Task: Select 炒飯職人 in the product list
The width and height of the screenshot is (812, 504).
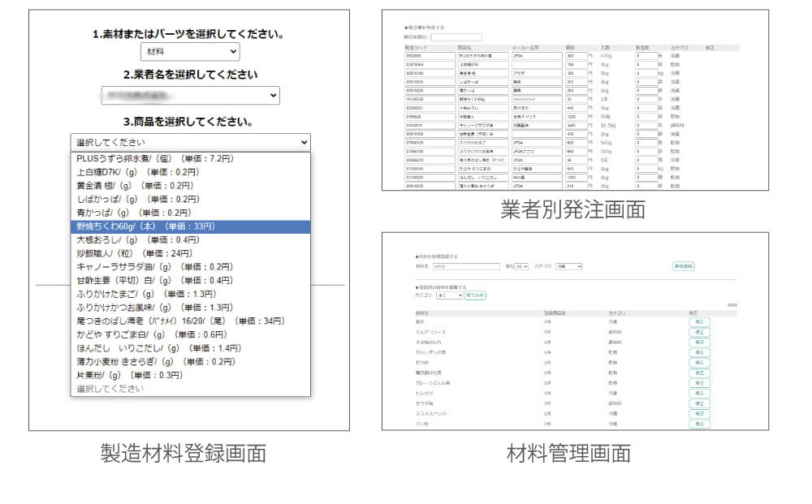Action: (190, 253)
